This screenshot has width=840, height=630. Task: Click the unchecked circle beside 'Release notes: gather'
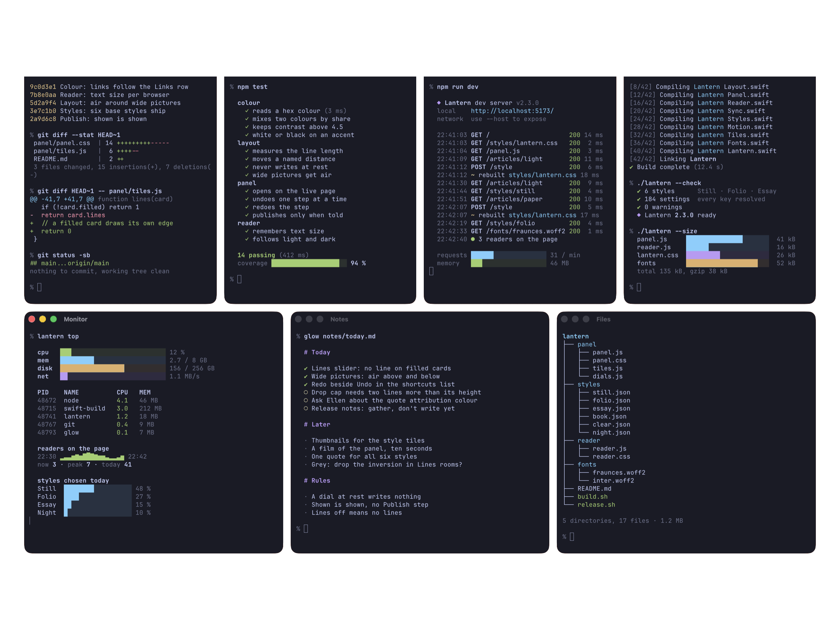pos(306,408)
